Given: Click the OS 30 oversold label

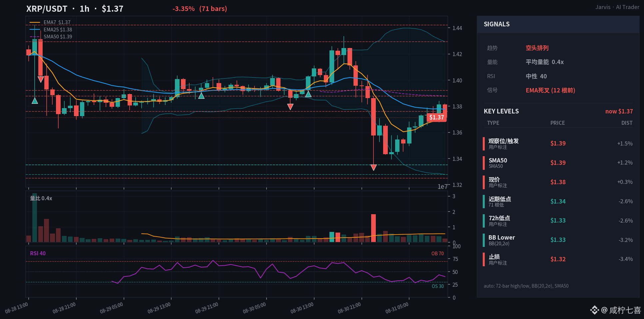Looking at the screenshot, I should point(438,286).
